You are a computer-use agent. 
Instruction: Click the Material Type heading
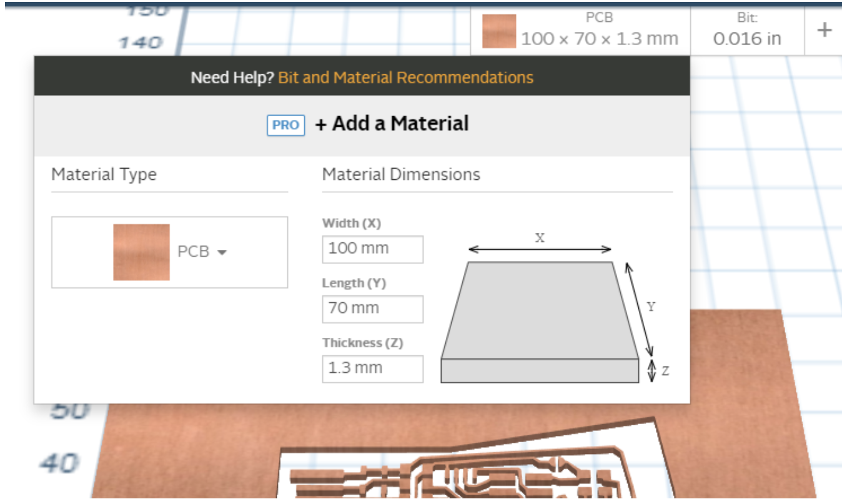[x=104, y=174]
